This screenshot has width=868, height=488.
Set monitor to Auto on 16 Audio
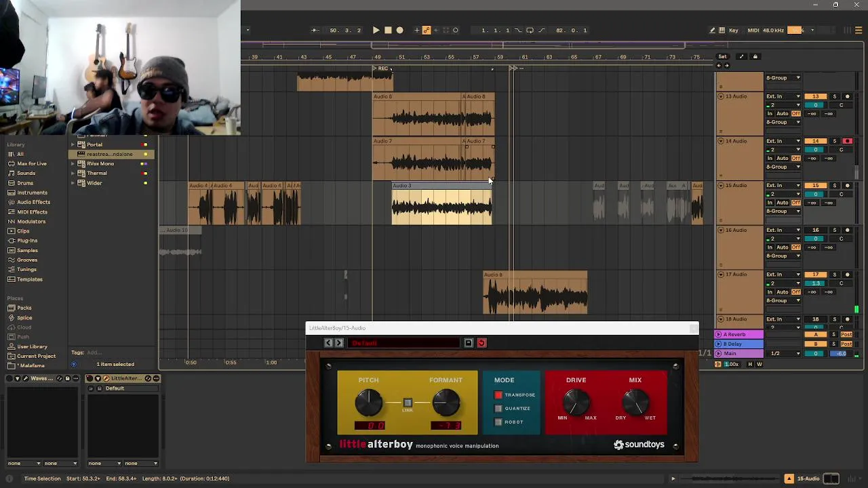coord(783,247)
